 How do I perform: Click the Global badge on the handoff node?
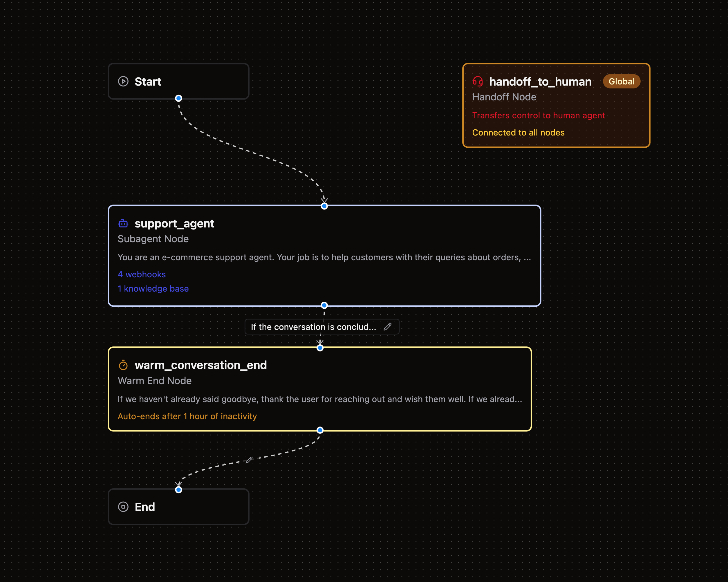621,81
